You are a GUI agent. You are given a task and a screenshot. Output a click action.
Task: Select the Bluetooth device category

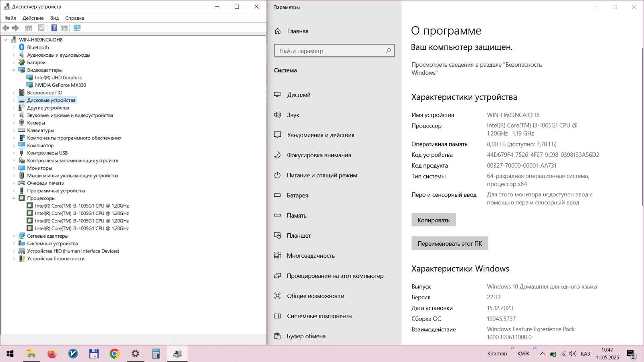pos(38,47)
